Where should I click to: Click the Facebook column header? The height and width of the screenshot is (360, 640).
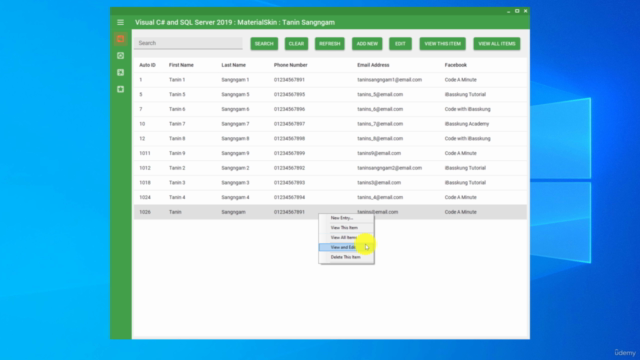pyautogui.click(x=456, y=65)
